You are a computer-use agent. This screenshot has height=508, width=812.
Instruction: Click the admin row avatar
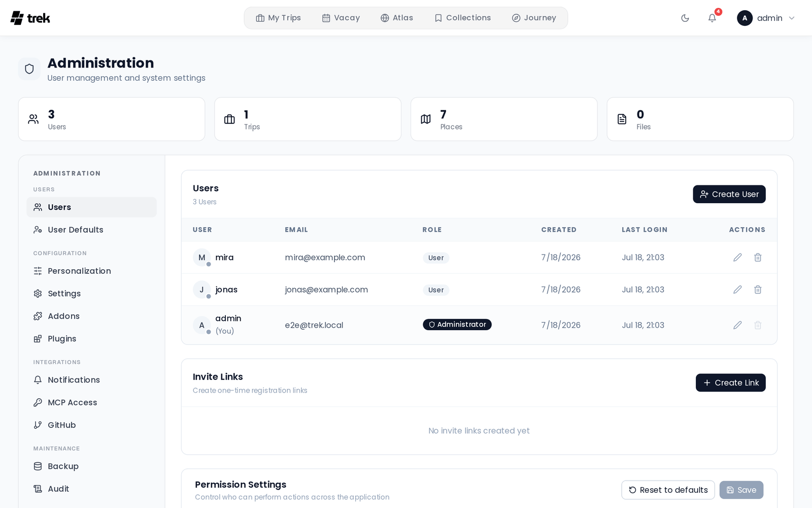(201, 325)
